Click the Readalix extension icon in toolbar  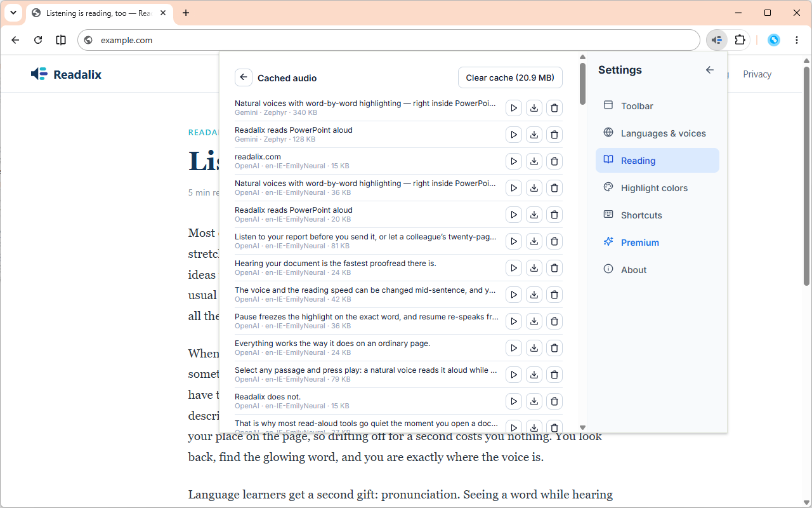(717, 40)
